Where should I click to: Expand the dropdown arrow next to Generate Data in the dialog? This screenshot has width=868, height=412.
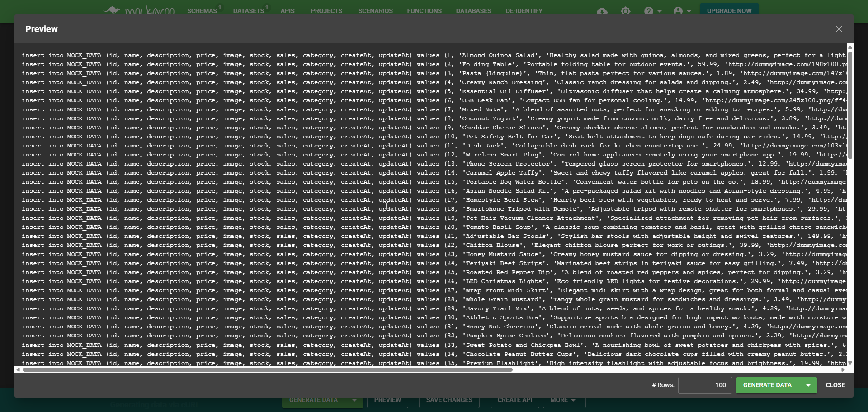click(x=808, y=385)
